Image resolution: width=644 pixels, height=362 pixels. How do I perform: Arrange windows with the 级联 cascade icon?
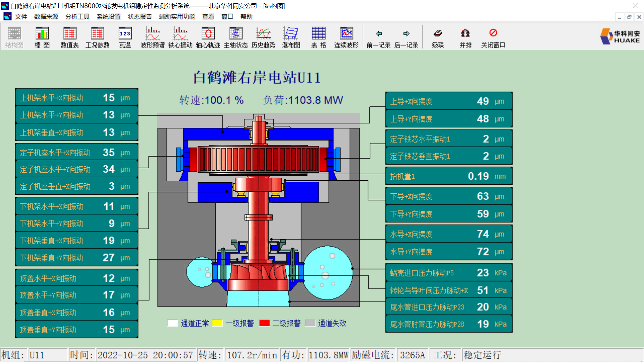click(437, 37)
